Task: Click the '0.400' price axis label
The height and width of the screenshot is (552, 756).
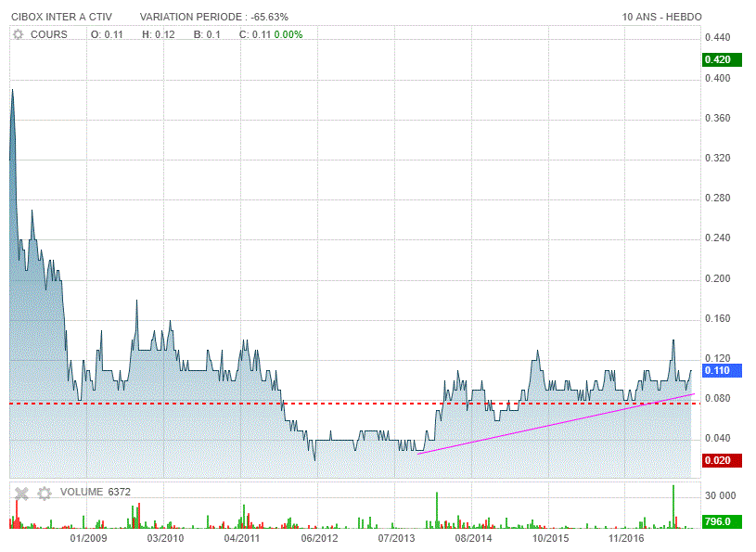Action: tap(717, 79)
